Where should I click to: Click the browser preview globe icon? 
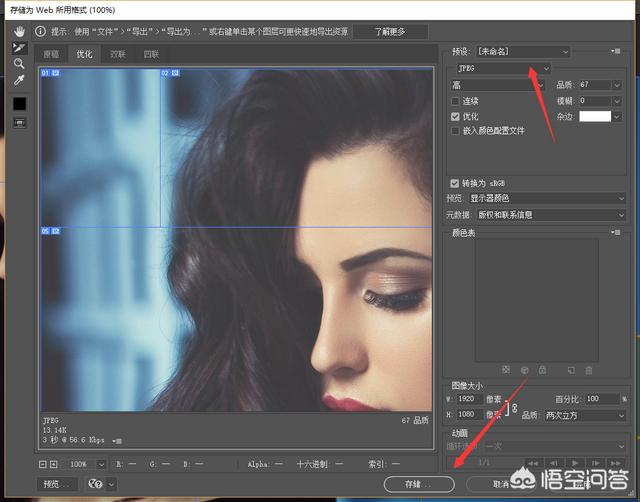95,484
